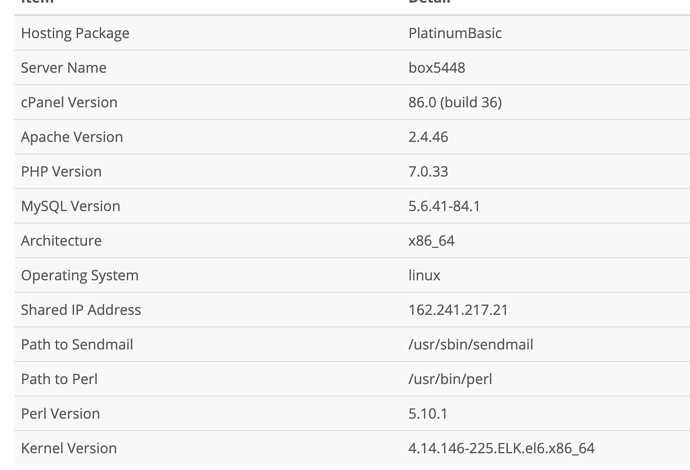Click the Apache Version label
Viewport: 690px width, 470px height.
(x=72, y=137)
